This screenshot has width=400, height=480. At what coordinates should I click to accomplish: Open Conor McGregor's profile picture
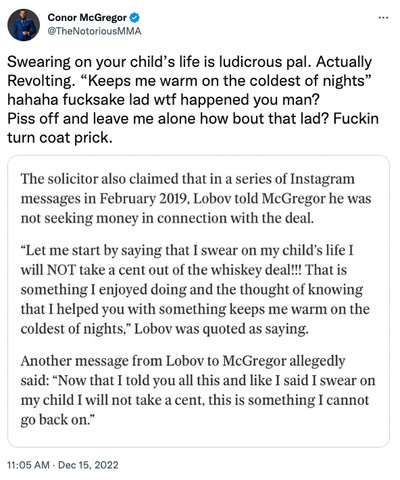(x=23, y=25)
